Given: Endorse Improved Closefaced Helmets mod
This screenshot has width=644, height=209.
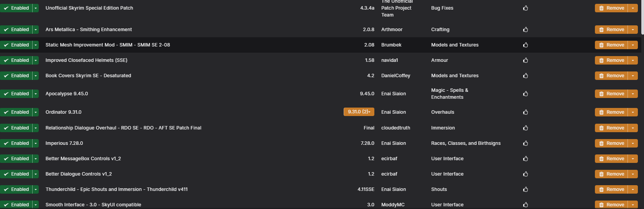Looking at the screenshot, I should pos(525,60).
